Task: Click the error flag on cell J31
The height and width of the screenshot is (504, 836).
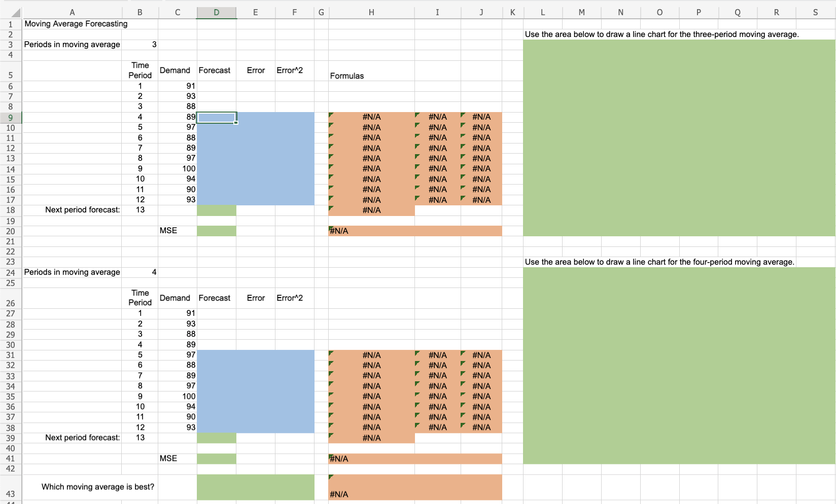Action: coord(462,352)
